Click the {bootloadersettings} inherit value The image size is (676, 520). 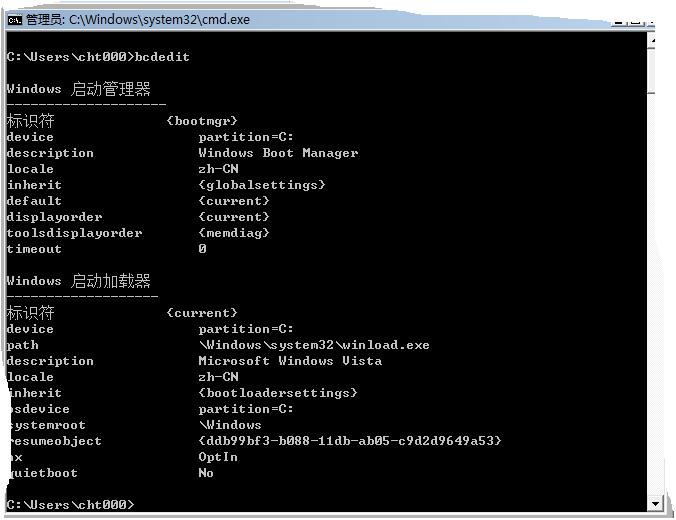278,393
